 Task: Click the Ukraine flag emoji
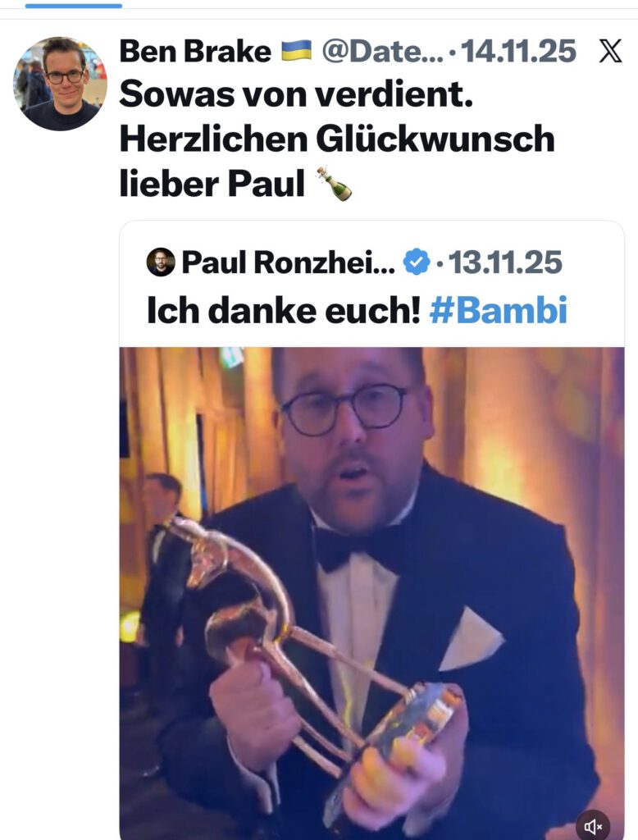tap(296, 51)
